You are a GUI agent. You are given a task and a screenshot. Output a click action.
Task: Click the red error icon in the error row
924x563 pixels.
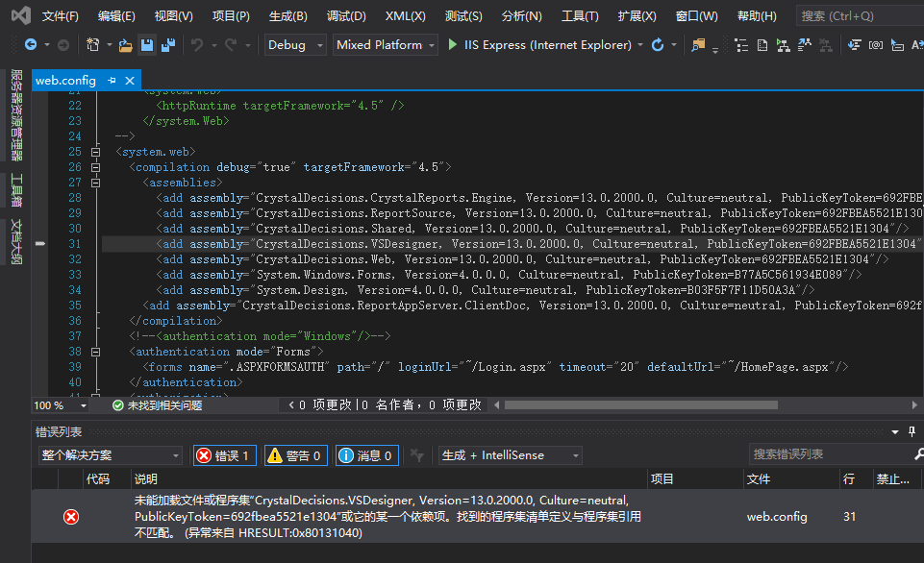pos(71,517)
